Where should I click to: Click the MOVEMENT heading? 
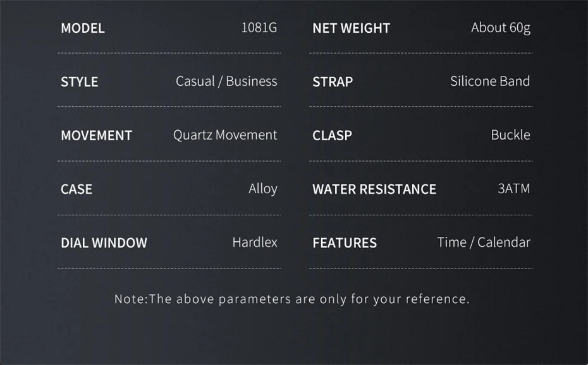tap(96, 136)
